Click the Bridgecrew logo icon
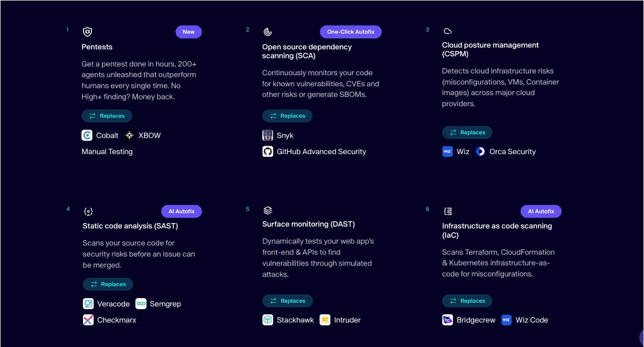644x347 pixels. 448,320
